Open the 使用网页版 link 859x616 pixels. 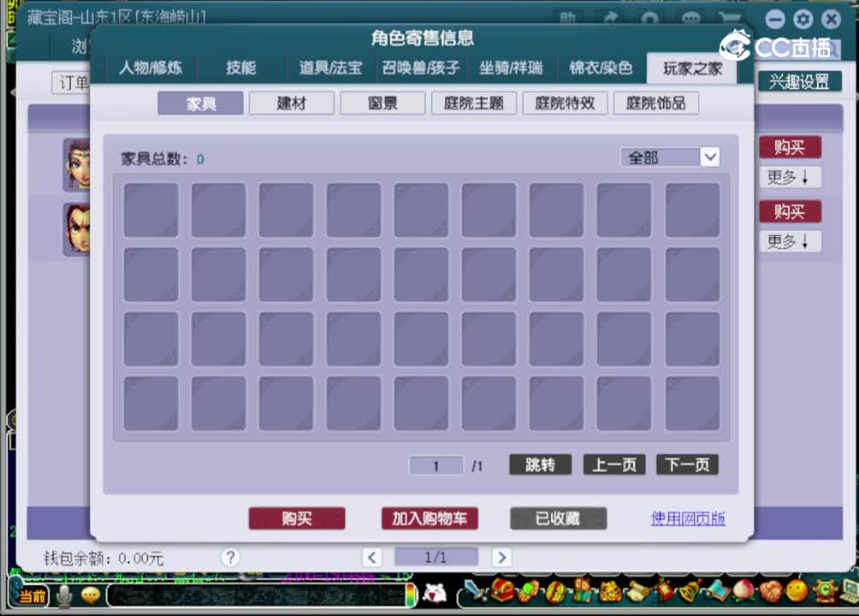pos(687,518)
